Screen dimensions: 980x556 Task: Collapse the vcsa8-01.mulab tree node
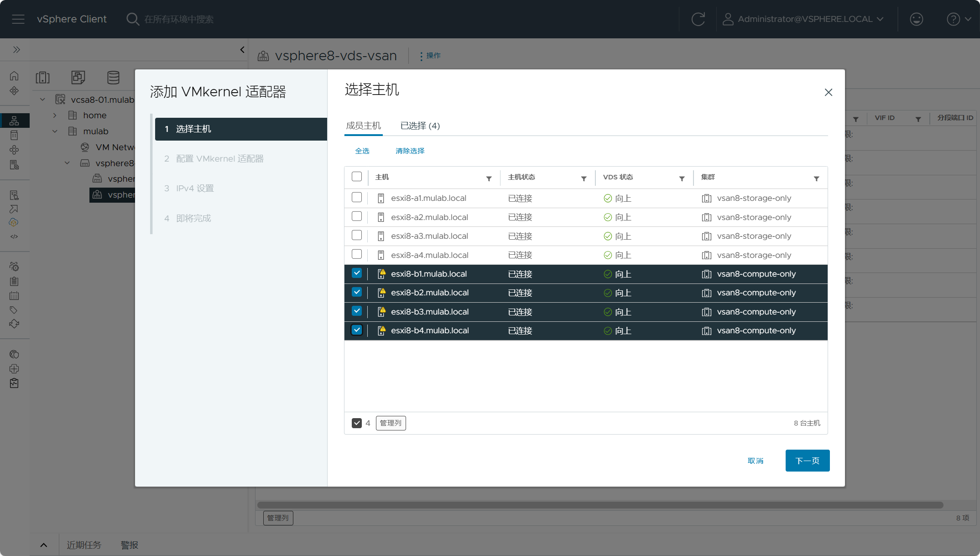(x=42, y=99)
